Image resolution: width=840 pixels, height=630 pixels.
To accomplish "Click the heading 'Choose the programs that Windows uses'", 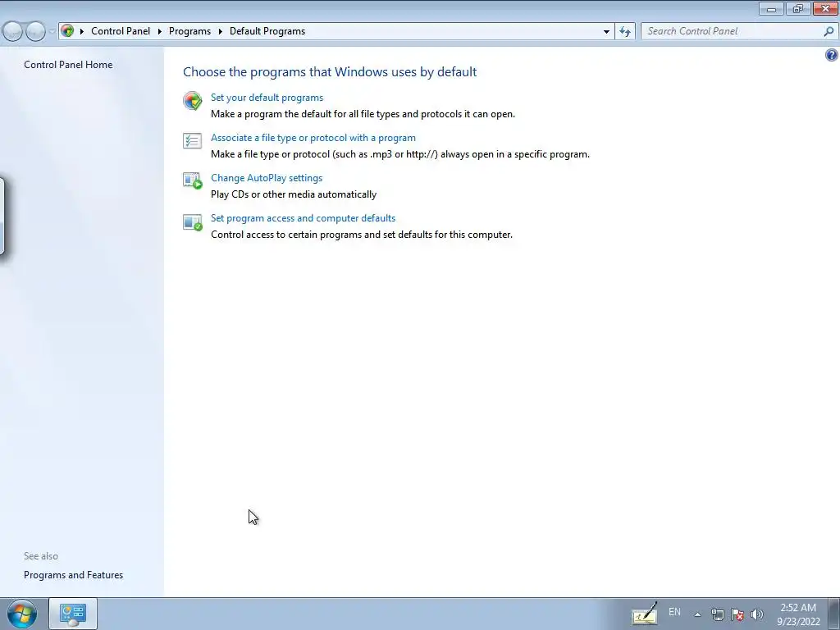I will point(330,72).
